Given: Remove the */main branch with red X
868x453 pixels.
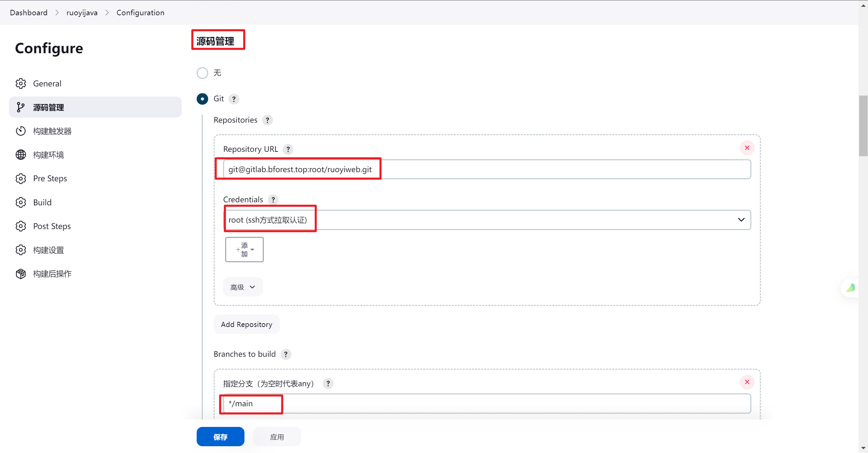Looking at the screenshot, I should [x=747, y=382].
